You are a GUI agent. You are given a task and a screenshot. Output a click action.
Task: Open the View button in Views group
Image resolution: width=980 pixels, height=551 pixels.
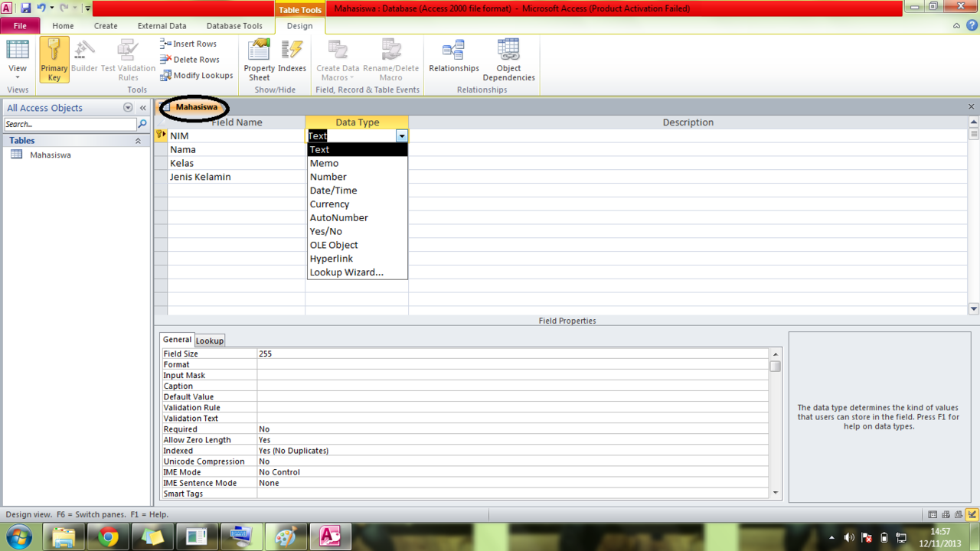pyautogui.click(x=18, y=60)
